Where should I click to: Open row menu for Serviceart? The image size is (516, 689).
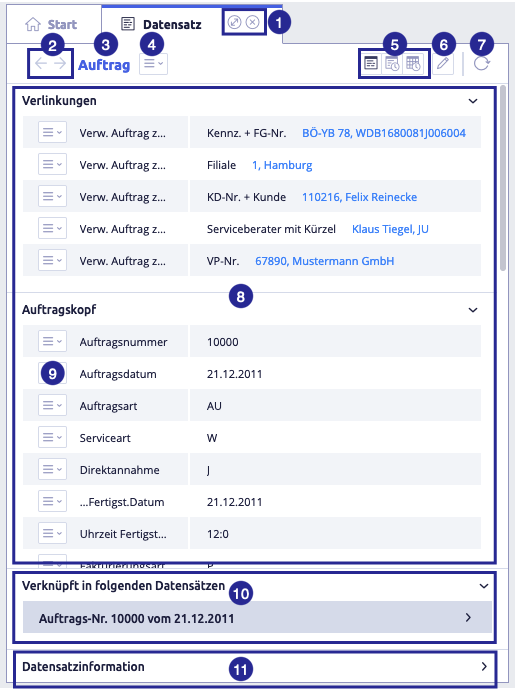click(x=52, y=438)
